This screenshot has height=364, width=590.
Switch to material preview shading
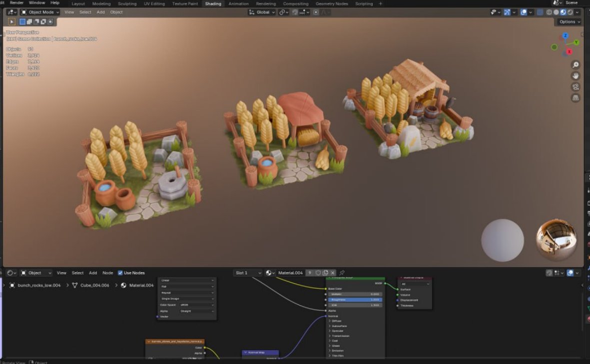tap(564, 12)
